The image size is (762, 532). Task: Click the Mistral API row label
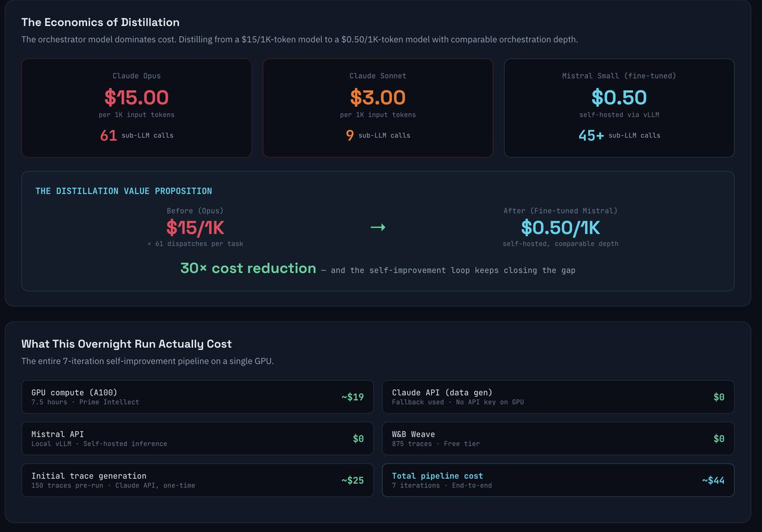[x=57, y=434]
